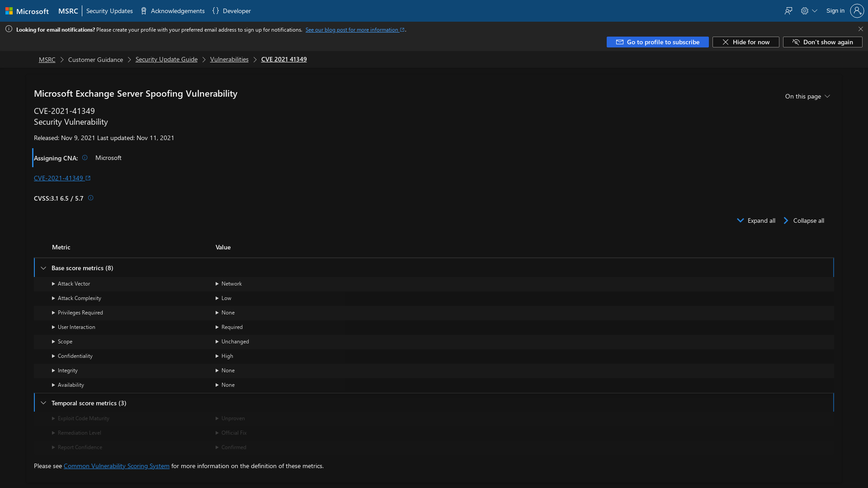Go to Security Update Guide breadcrumb
This screenshot has height=488, width=868.
pos(166,60)
